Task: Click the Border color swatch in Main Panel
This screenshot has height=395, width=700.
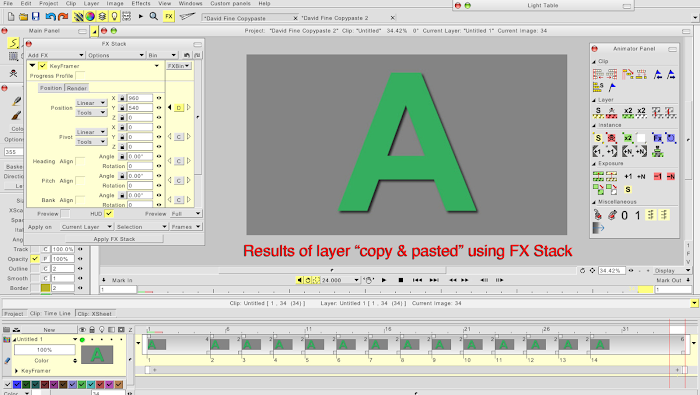Action: coord(45,288)
